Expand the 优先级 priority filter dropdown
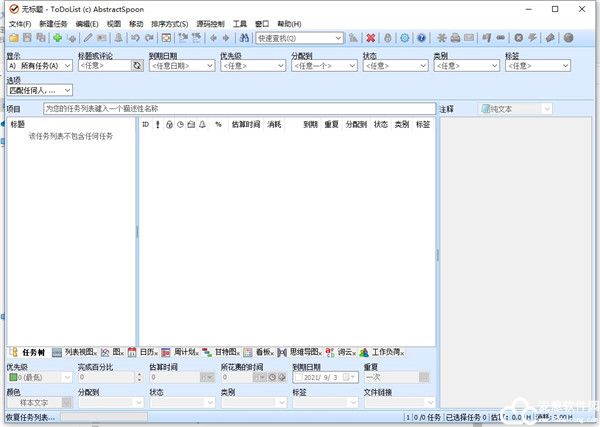 point(250,66)
